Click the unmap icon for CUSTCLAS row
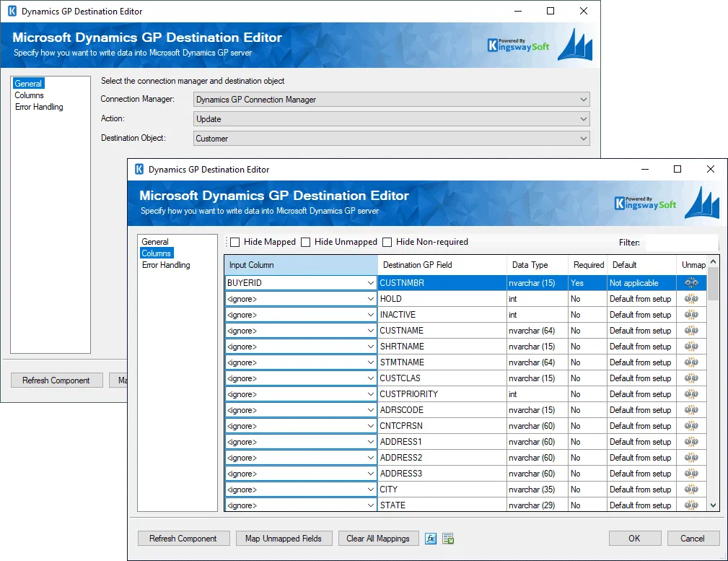Viewport: 728px width, 561px height. 690,378
